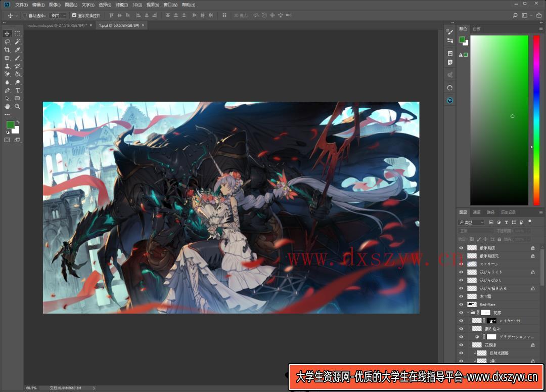Viewport: 546px width, 392px height.
Task: Open the Edit Toolbar three-dots button
Action: [7, 114]
